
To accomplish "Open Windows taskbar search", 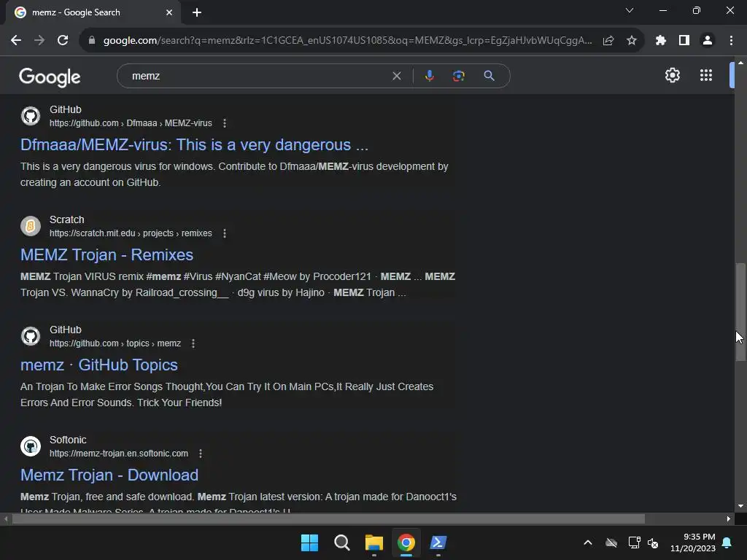I will coord(341,542).
